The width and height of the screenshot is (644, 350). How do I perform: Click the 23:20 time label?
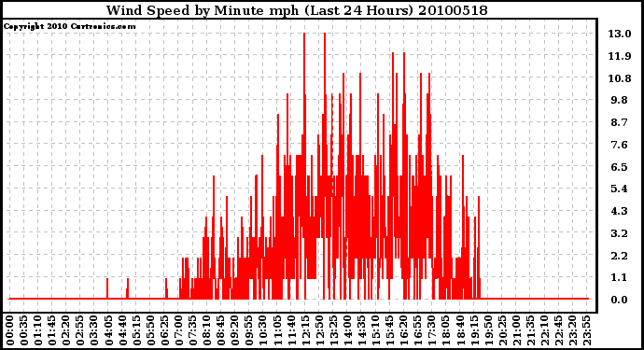572,331
